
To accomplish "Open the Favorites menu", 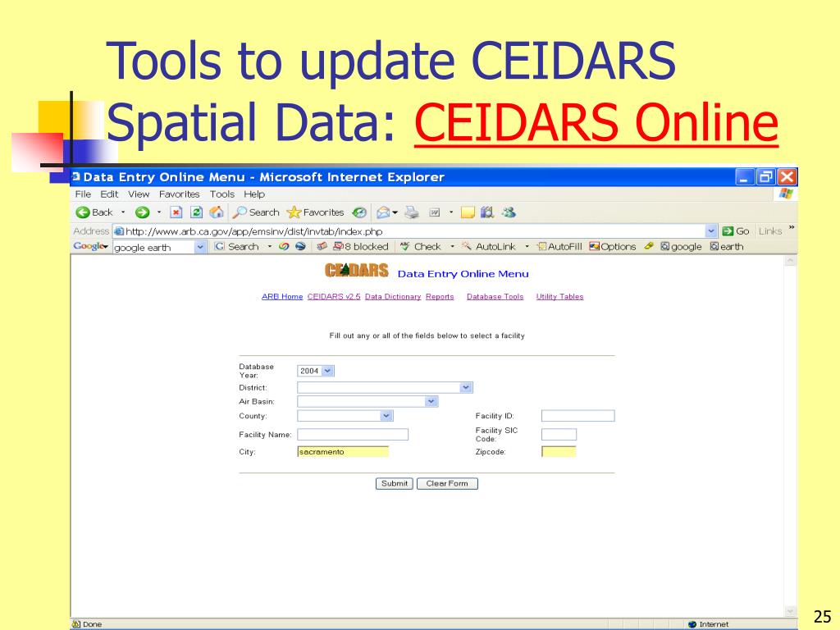I will 180,194.
